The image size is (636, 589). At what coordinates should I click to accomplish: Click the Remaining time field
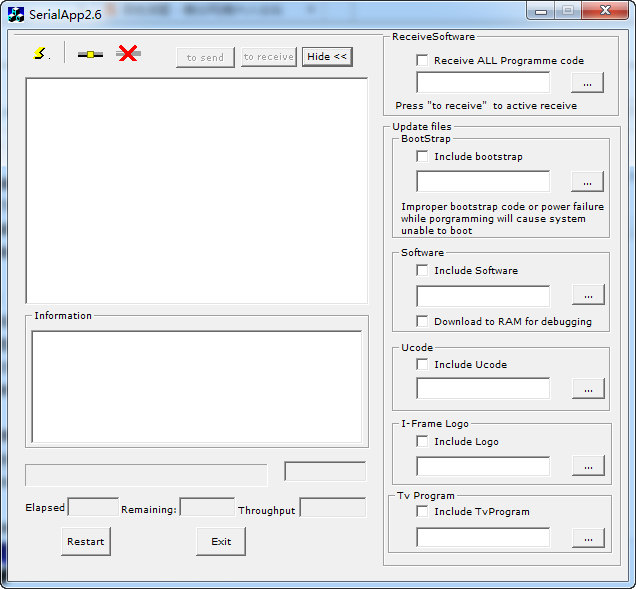pyautogui.click(x=207, y=507)
